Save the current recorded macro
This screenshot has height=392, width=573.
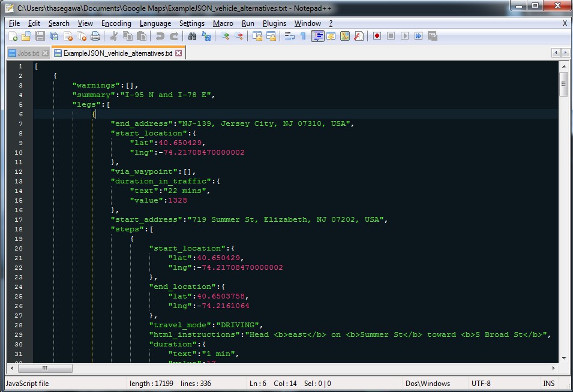(x=433, y=36)
